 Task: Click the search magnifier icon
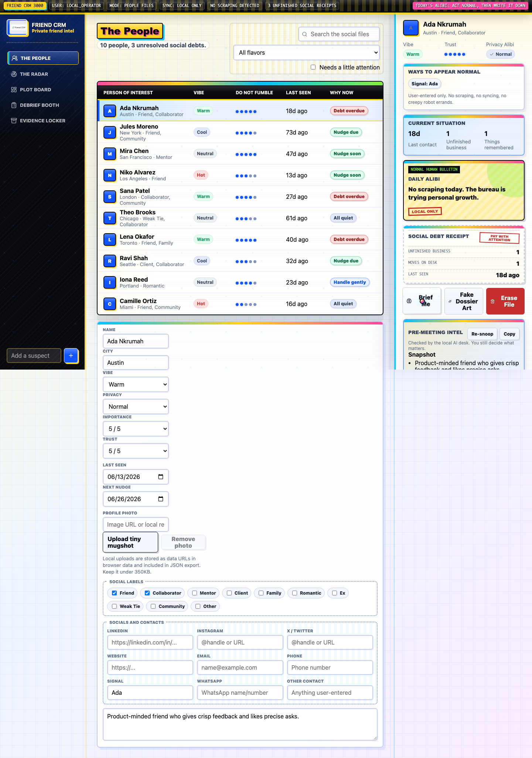point(305,34)
